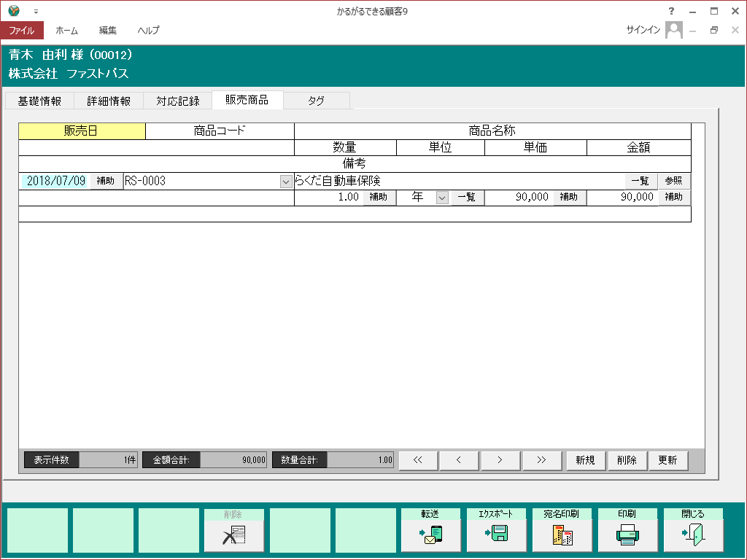
Task: Jump to last record with >> button
Action: [542, 460]
